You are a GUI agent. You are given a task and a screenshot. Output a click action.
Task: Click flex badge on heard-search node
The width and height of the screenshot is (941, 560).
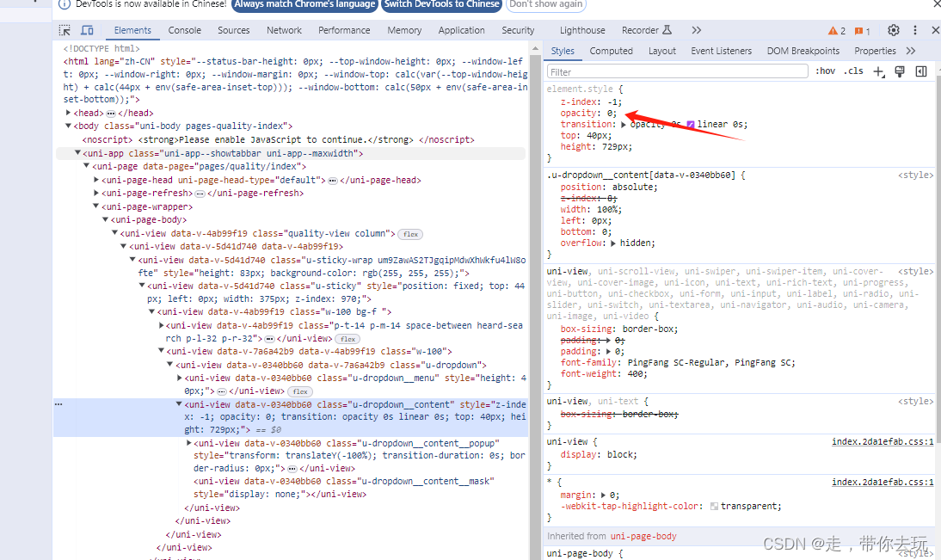pos(348,339)
